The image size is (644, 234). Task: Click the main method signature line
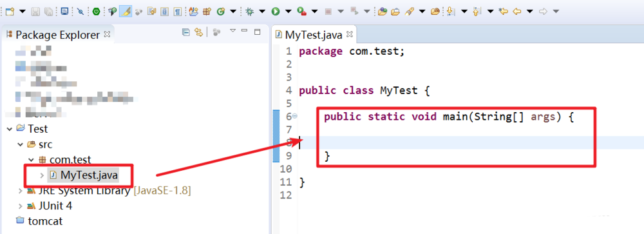pyautogui.click(x=448, y=117)
